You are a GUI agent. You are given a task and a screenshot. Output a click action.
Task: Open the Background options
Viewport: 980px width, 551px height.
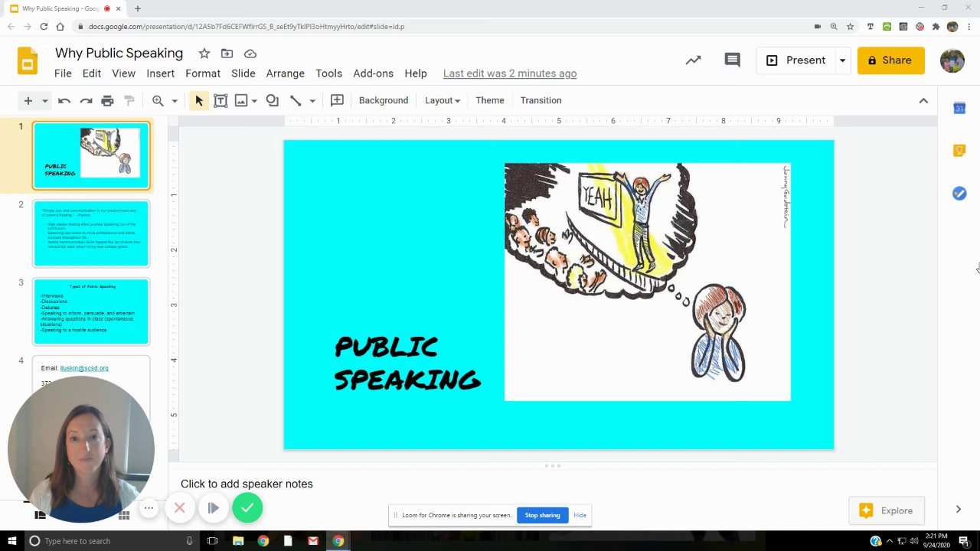pyautogui.click(x=384, y=100)
